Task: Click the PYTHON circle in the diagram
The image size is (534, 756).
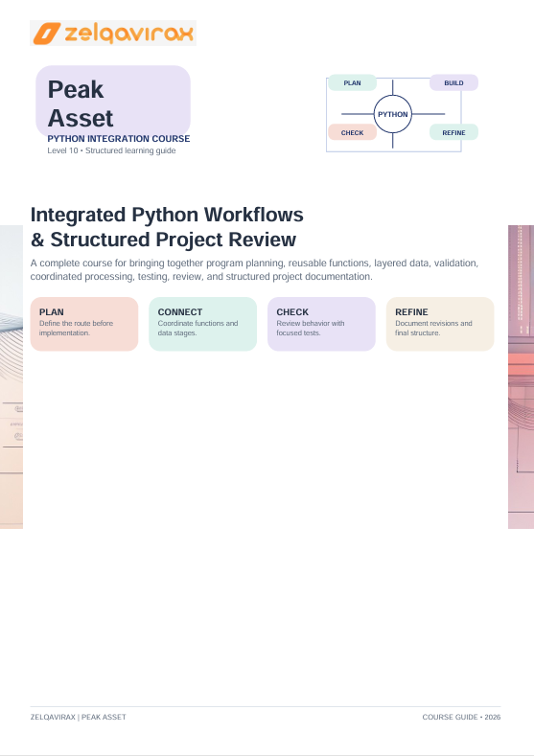Action: [x=393, y=114]
